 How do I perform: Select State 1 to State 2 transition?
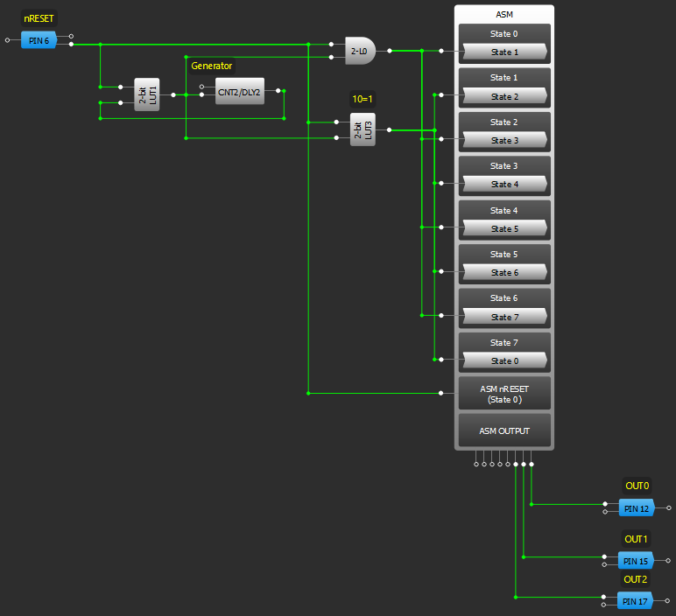[503, 96]
